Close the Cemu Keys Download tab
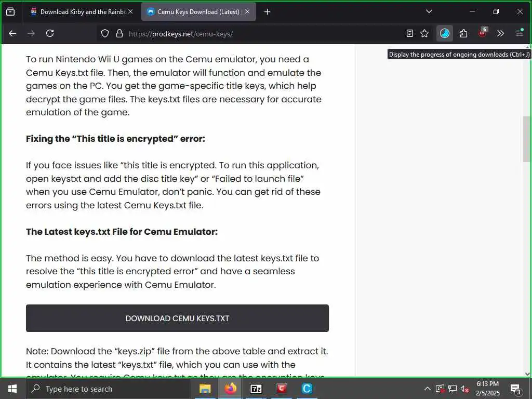532x399 pixels. click(x=247, y=12)
